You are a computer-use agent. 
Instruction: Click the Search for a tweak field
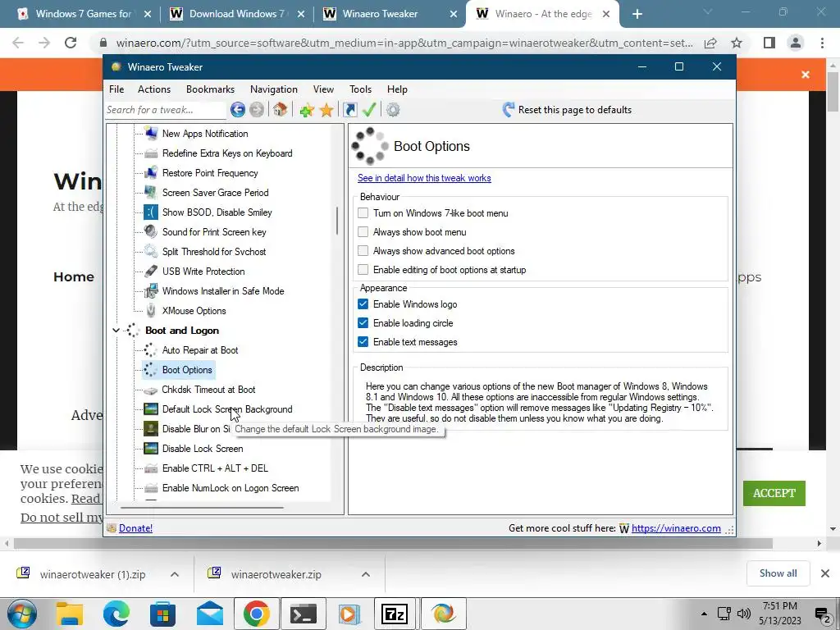(x=166, y=110)
